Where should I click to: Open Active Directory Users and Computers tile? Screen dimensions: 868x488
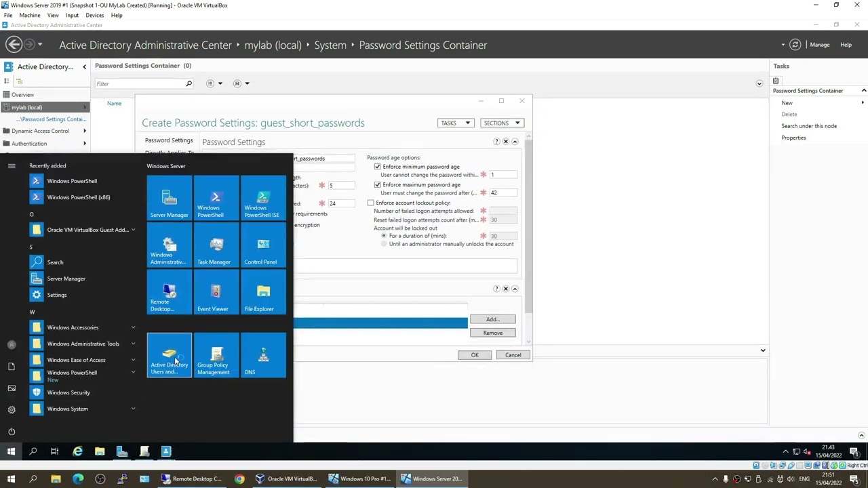click(x=169, y=355)
